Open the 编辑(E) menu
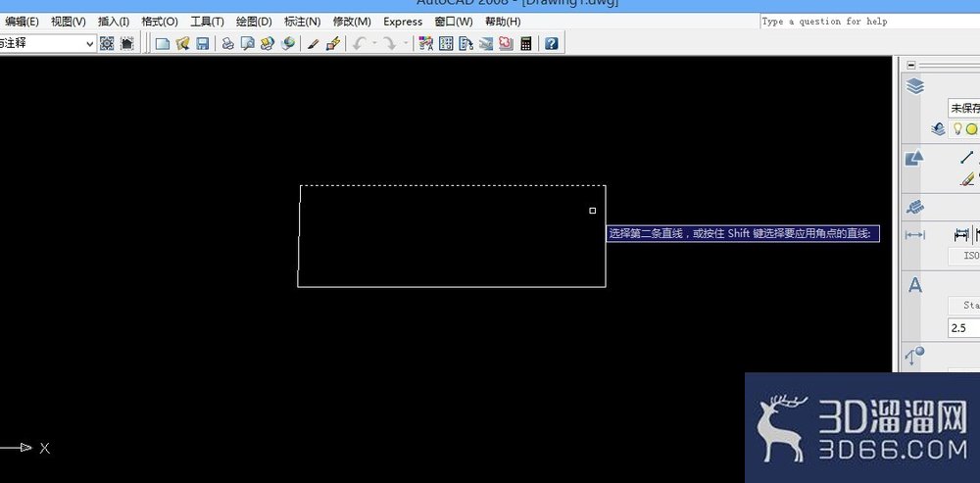The width and height of the screenshot is (980, 483). (22, 22)
